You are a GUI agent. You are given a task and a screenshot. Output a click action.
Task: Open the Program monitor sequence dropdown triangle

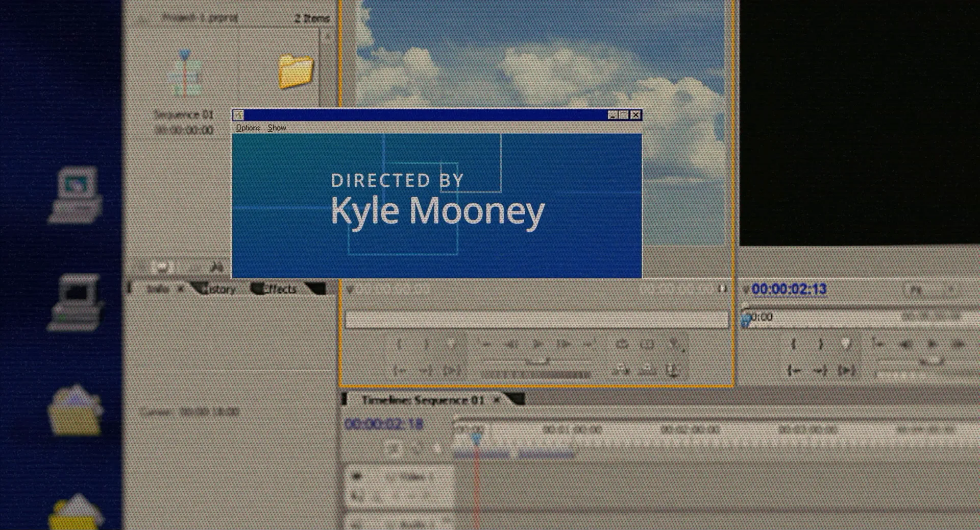(x=745, y=290)
